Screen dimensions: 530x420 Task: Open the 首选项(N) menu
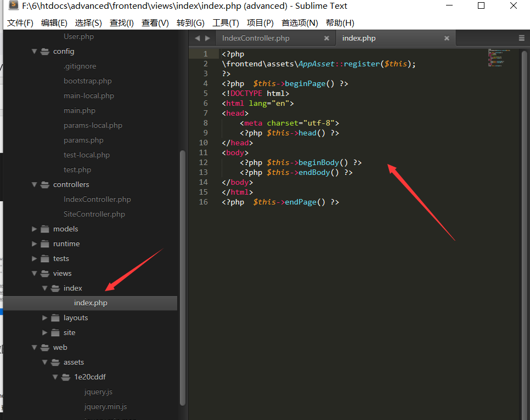click(x=300, y=22)
